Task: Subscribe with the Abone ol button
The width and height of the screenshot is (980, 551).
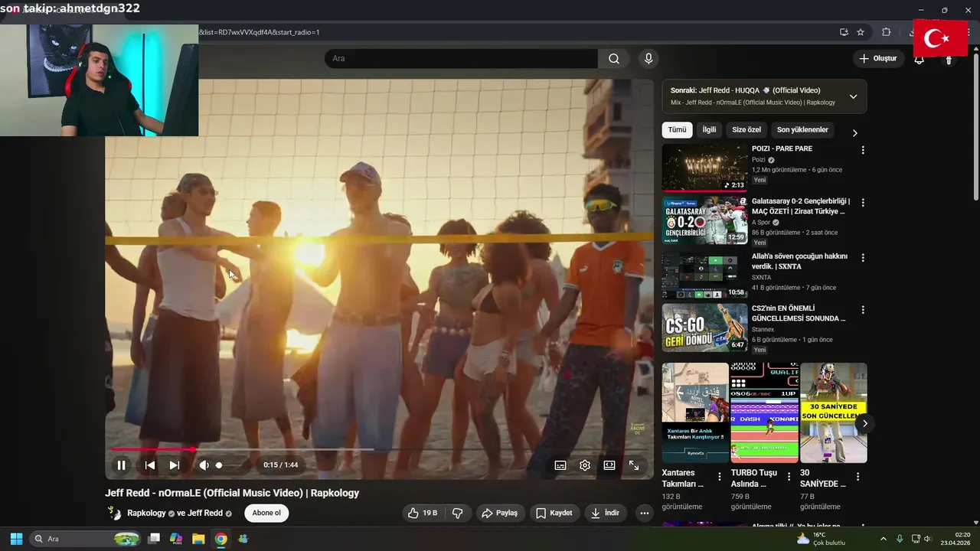Action: tap(266, 513)
